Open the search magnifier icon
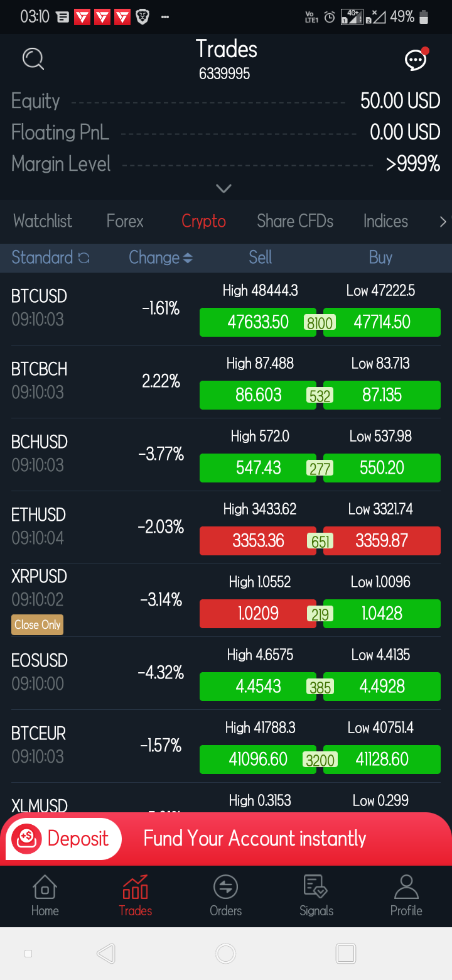Image resolution: width=452 pixels, height=980 pixels. coord(33,59)
